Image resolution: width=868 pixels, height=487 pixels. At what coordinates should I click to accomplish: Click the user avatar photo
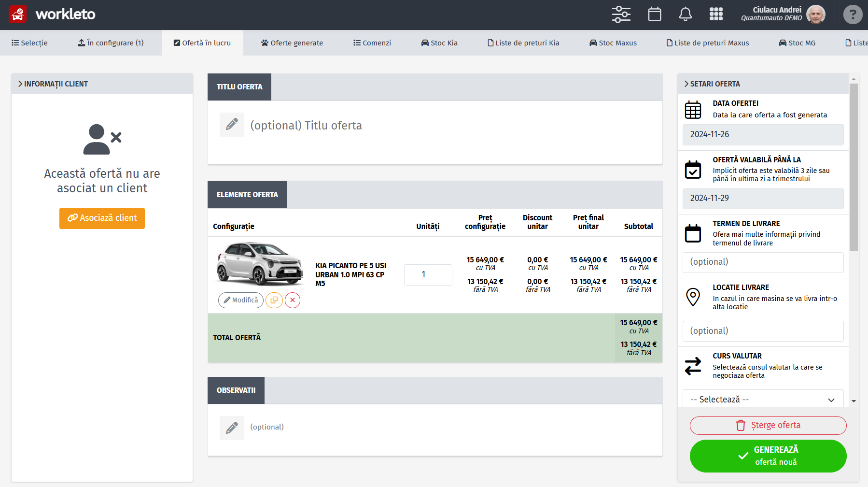[816, 14]
